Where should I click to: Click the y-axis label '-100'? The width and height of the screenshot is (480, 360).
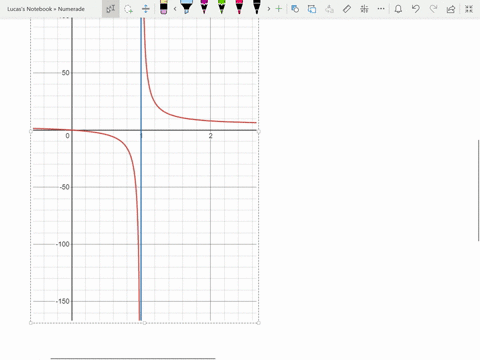pyautogui.click(x=63, y=244)
